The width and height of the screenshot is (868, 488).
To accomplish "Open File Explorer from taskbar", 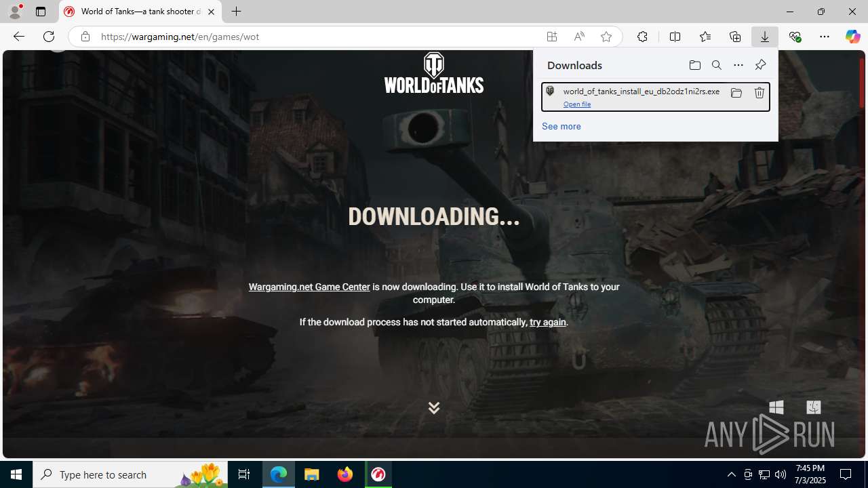I will (312, 474).
